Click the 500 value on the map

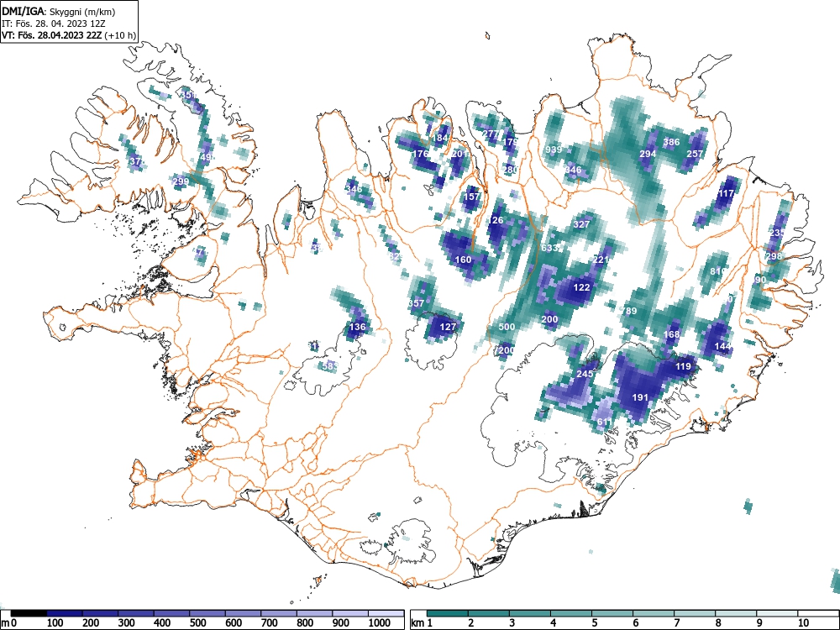click(507, 327)
